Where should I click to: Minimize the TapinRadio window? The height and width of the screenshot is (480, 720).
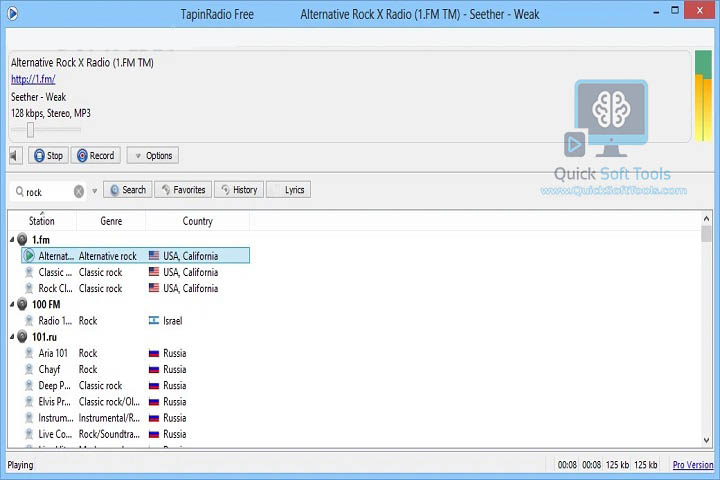tap(656, 12)
